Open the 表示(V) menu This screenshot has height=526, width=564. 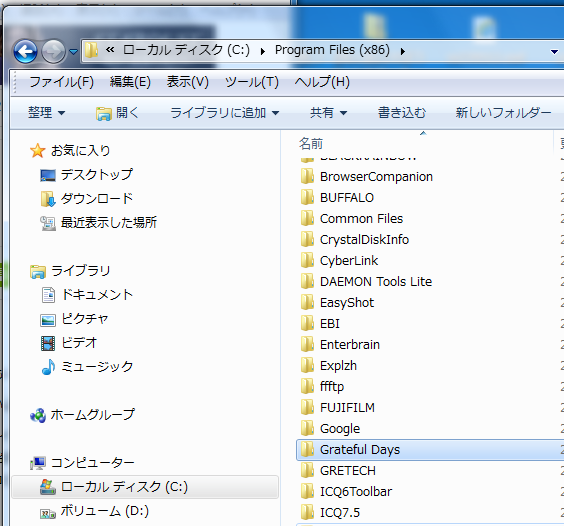188,82
